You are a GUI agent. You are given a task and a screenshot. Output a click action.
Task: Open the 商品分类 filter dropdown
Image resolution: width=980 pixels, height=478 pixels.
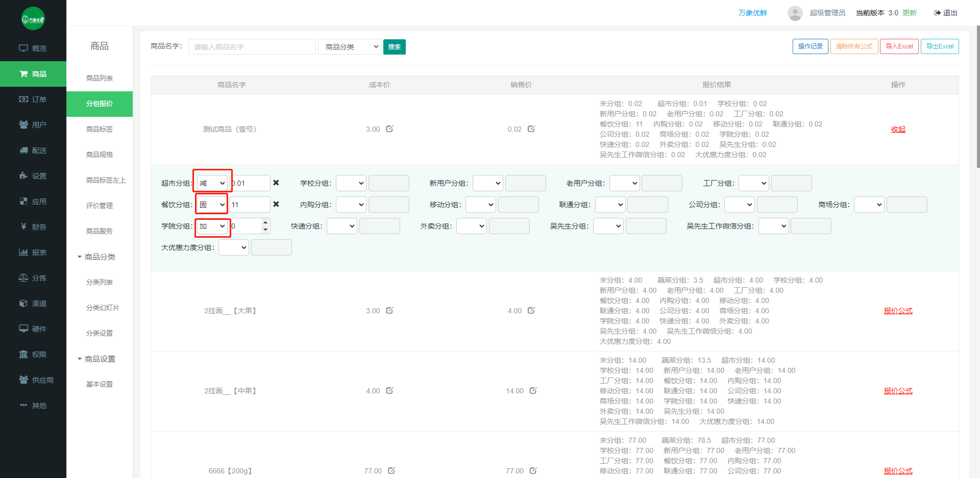click(x=350, y=47)
